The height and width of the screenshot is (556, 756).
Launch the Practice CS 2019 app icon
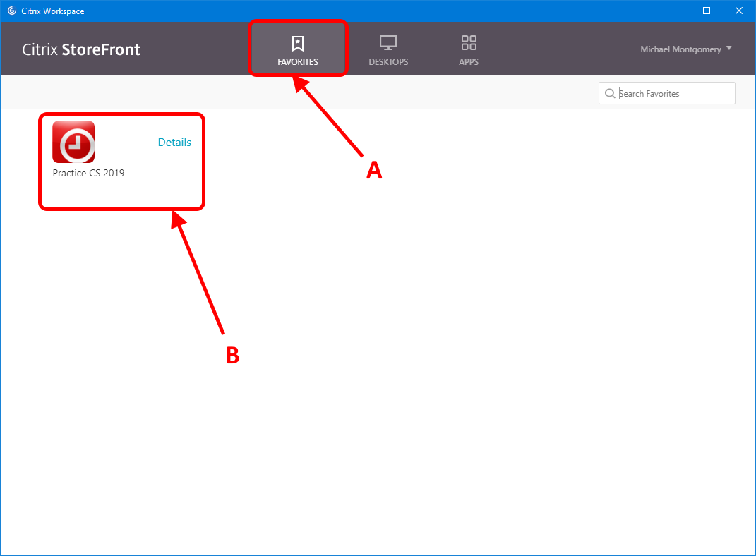click(73, 142)
